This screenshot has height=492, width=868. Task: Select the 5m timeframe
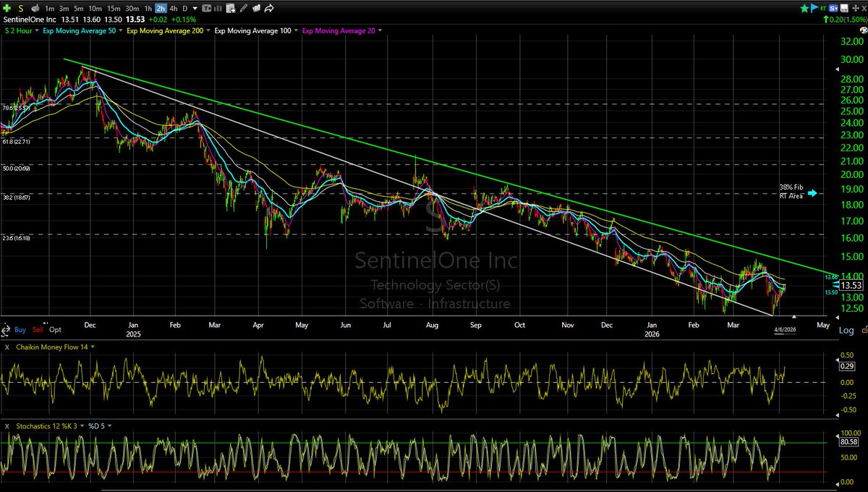(78, 9)
